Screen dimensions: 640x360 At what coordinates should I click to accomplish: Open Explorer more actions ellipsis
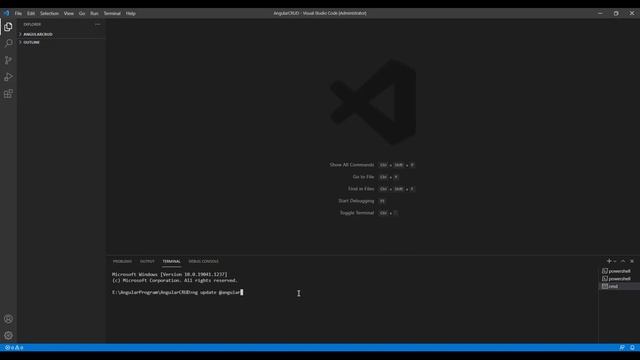tap(98, 24)
